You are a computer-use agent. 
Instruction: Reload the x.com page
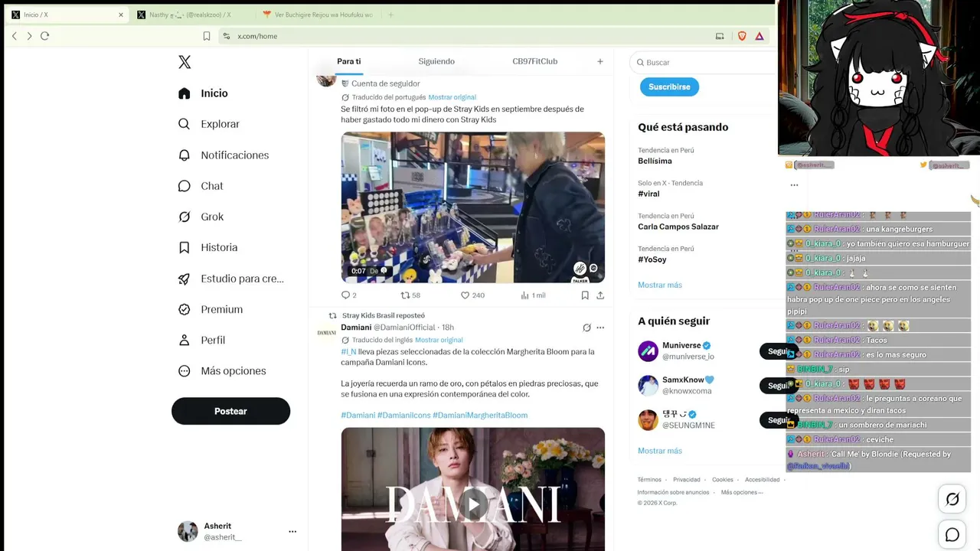tap(44, 36)
